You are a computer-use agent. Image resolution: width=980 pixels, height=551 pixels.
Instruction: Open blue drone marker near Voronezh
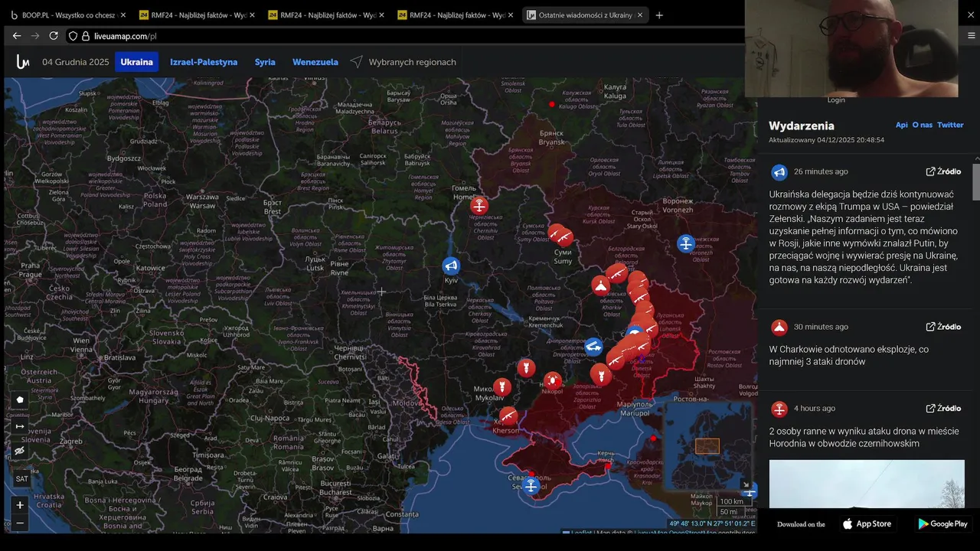(x=686, y=243)
